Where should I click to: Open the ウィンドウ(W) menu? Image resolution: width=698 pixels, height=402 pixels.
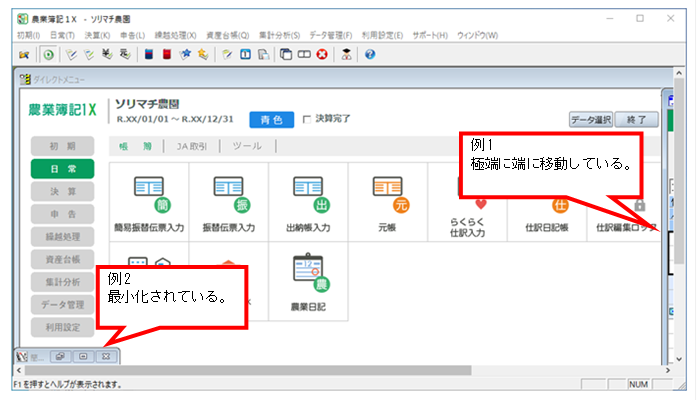478,35
